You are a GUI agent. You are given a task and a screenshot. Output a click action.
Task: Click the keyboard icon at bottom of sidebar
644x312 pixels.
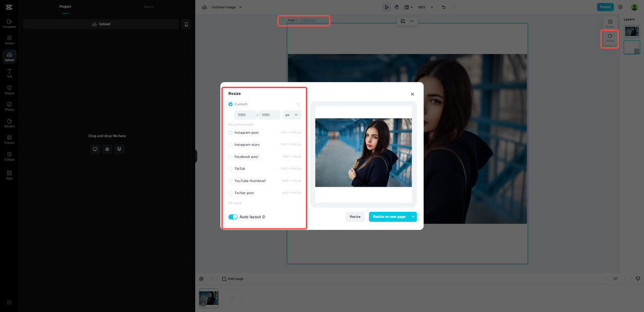(x=9, y=302)
